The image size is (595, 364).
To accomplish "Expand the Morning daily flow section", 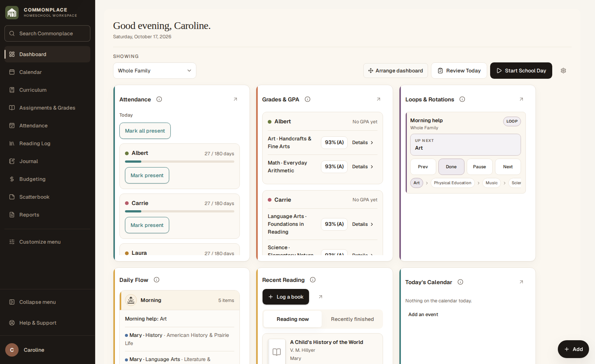I will click(x=180, y=300).
